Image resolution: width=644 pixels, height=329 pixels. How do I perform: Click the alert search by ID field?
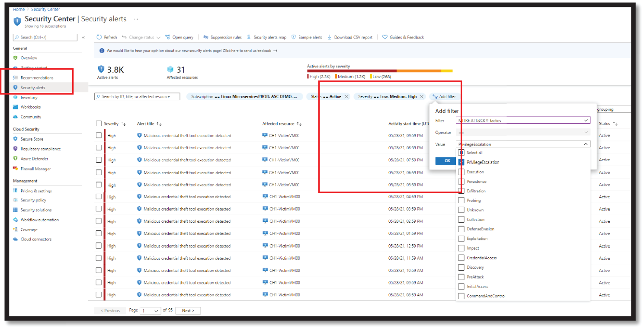[x=138, y=97]
